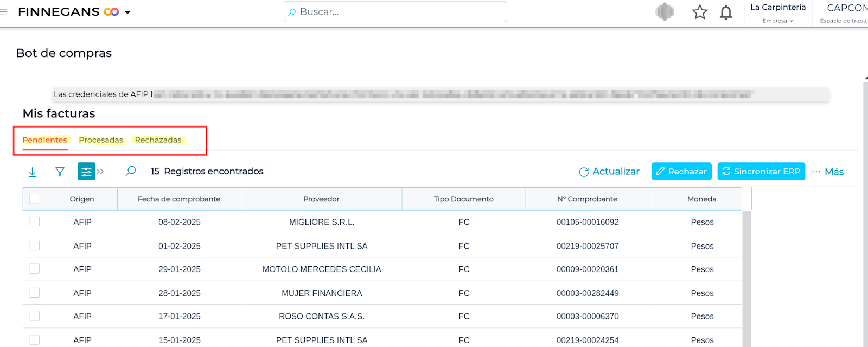Select checkbox for the 15-01-2025 row

click(x=35, y=339)
